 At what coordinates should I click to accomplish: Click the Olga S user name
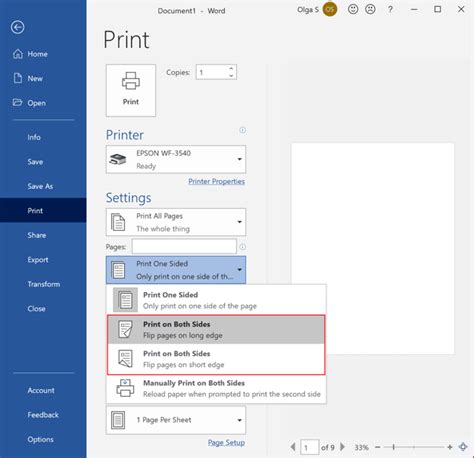pos(308,10)
